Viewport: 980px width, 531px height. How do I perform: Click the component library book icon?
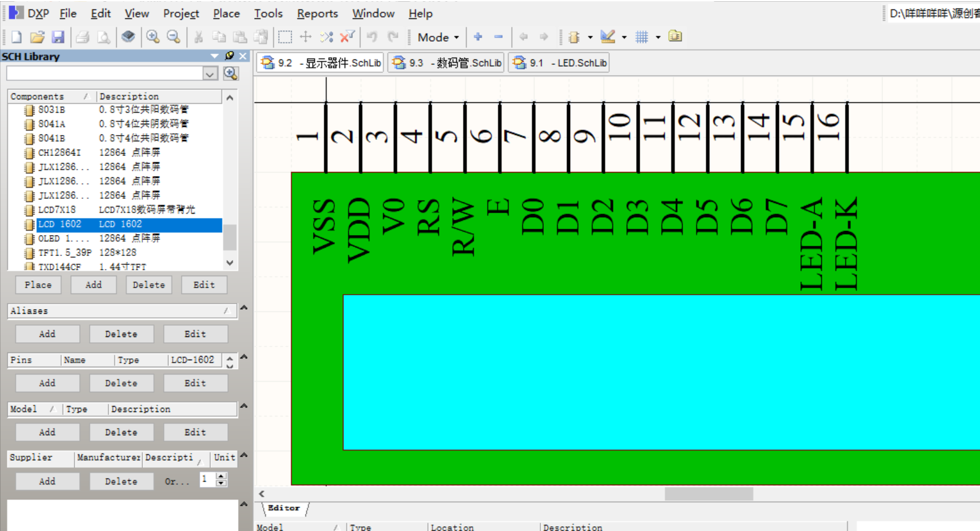click(128, 37)
